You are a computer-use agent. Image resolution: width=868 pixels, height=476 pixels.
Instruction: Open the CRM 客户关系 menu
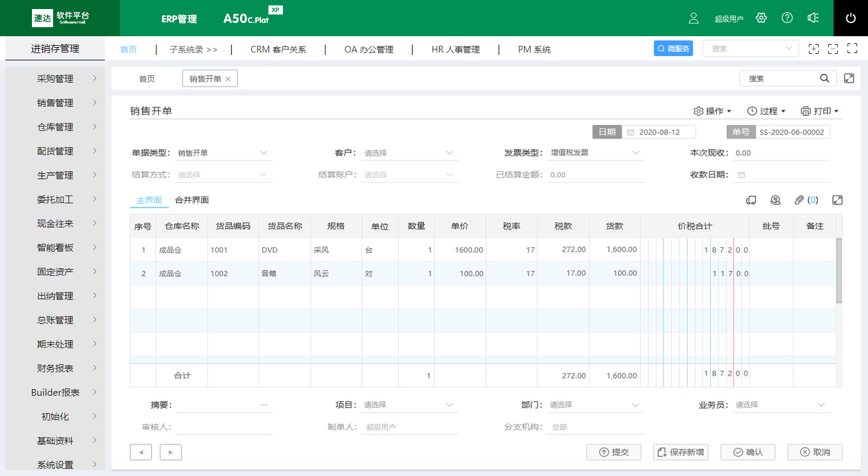[x=278, y=49]
